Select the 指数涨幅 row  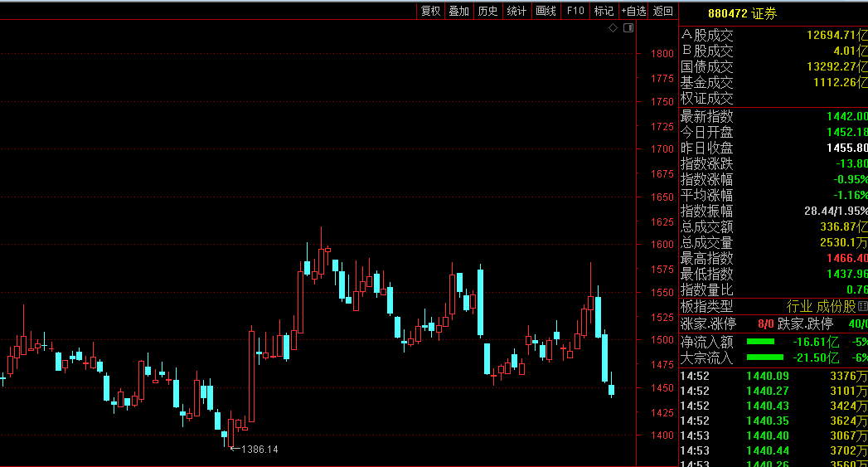(773, 179)
